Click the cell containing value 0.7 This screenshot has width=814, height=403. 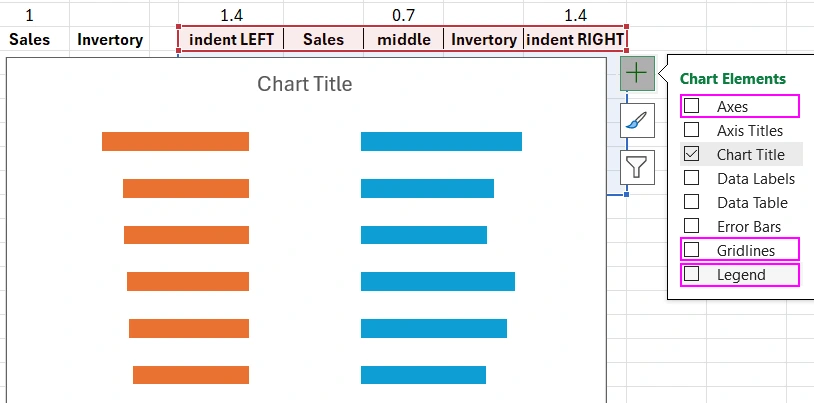click(x=404, y=15)
